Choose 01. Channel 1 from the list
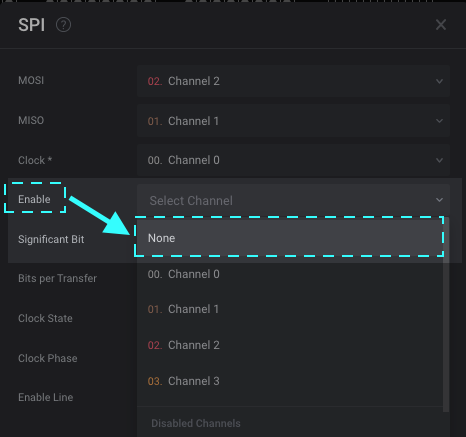466x437 pixels. 289,309
